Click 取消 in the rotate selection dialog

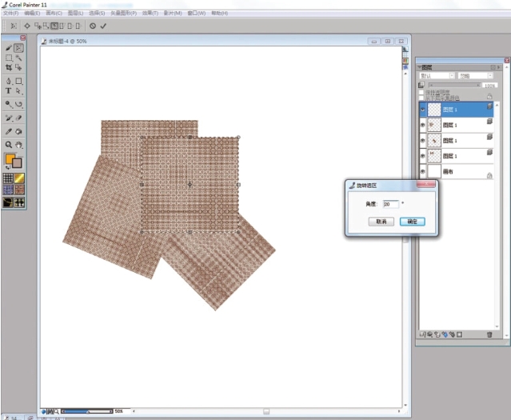[x=382, y=222]
